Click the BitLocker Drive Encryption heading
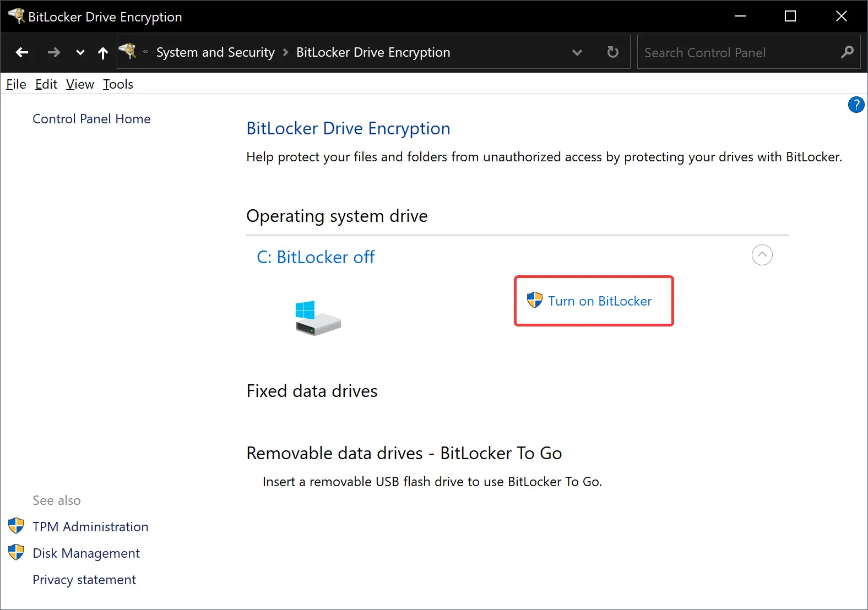The image size is (868, 610). (x=348, y=128)
